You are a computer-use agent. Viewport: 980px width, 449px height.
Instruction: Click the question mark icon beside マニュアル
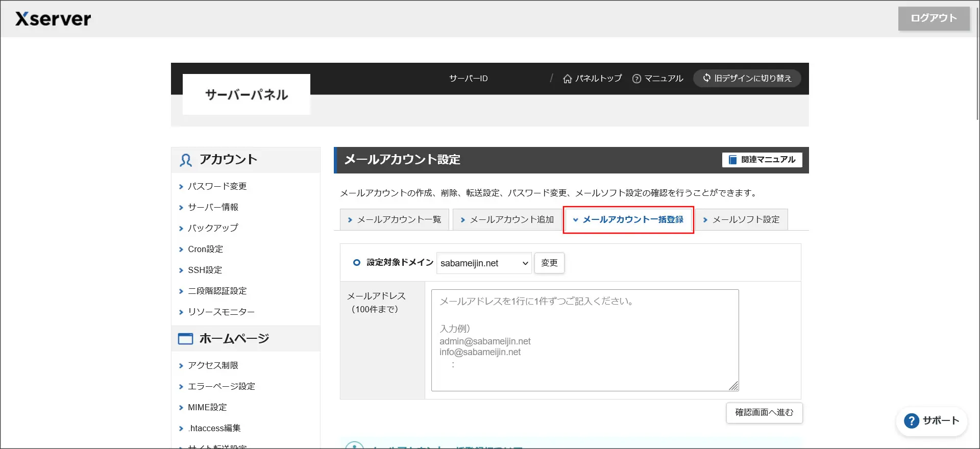tap(636, 79)
